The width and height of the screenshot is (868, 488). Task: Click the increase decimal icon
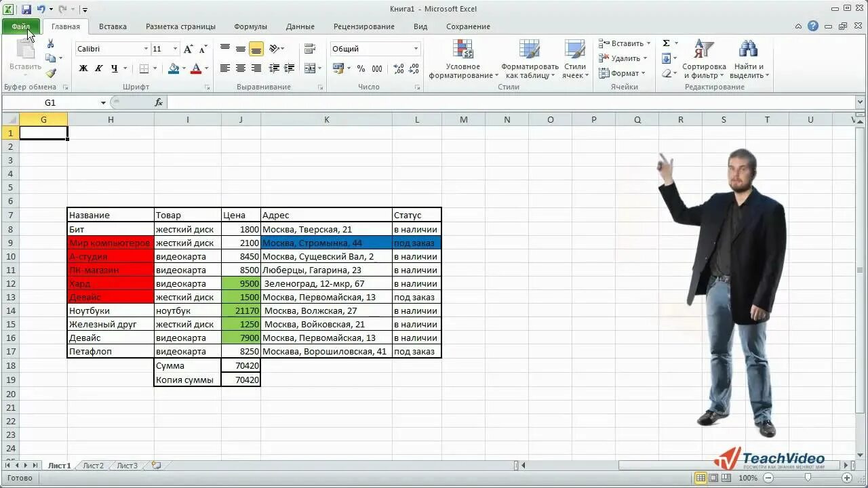coord(399,68)
